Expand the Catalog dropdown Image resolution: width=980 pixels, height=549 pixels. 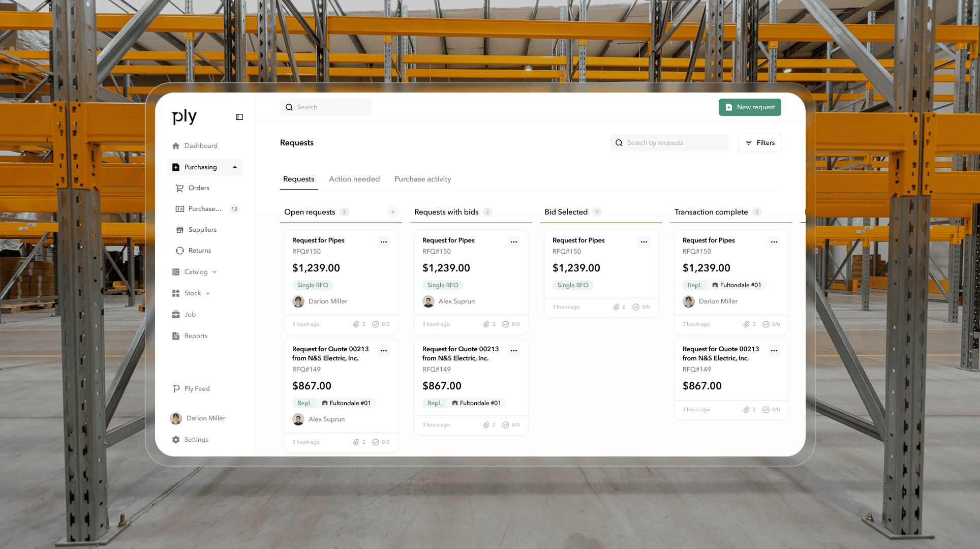tap(213, 271)
